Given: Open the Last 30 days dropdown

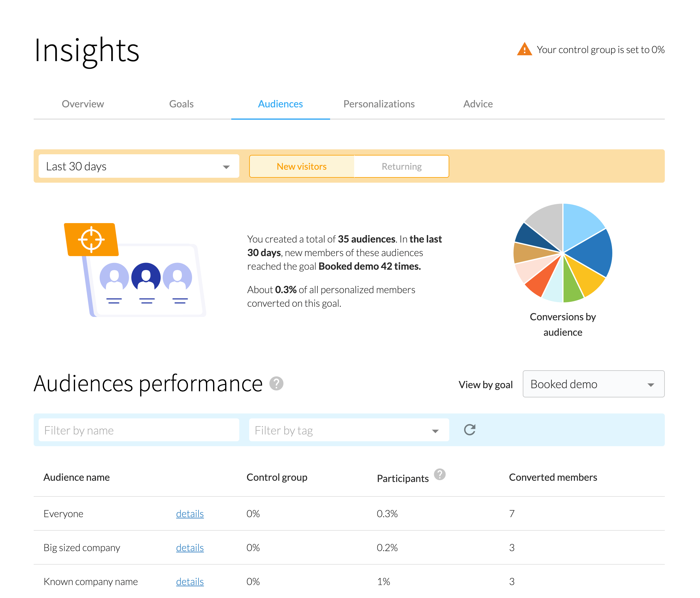Looking at the screenshot, I should (x=139, y=166).
